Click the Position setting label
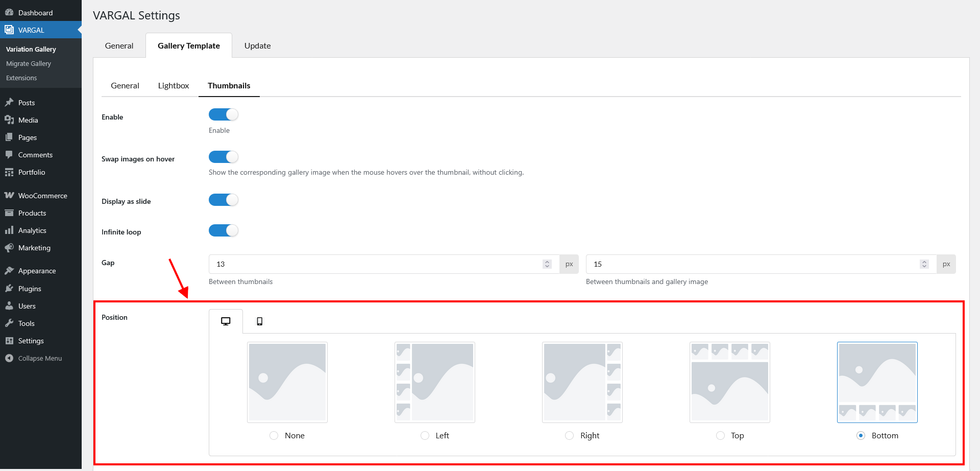This screenshot has height=471, width=980. 114,317
